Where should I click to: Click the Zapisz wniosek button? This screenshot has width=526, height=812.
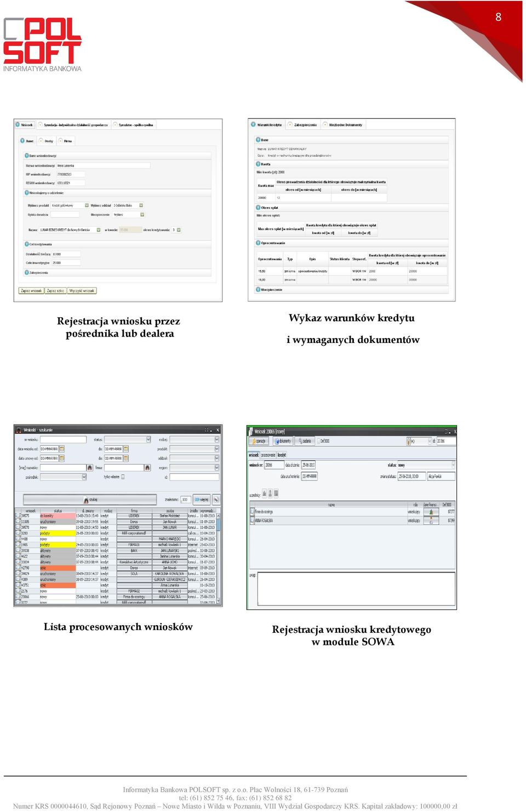click(31, 291)
